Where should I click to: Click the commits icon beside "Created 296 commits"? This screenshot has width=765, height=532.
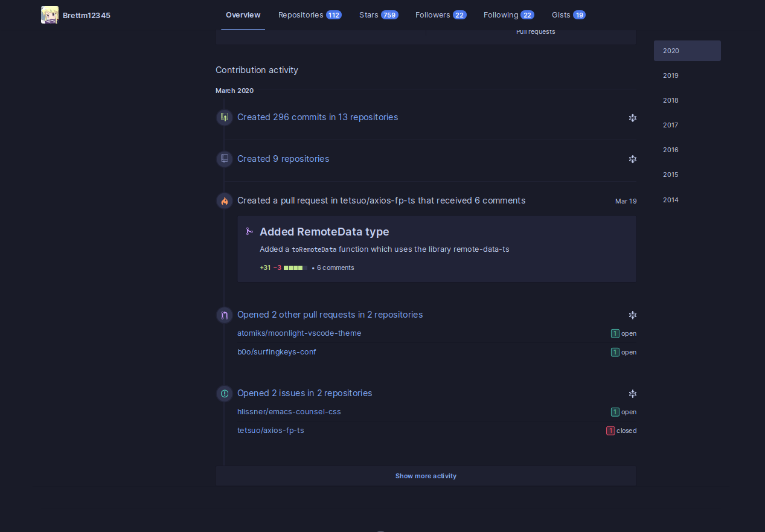[224, 117]
